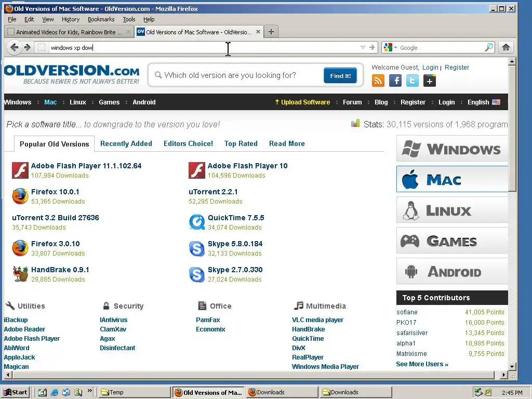Viewport: 532px width, 399px height.
Task: Open the Forum nav link
Action: tap(352, 102)
